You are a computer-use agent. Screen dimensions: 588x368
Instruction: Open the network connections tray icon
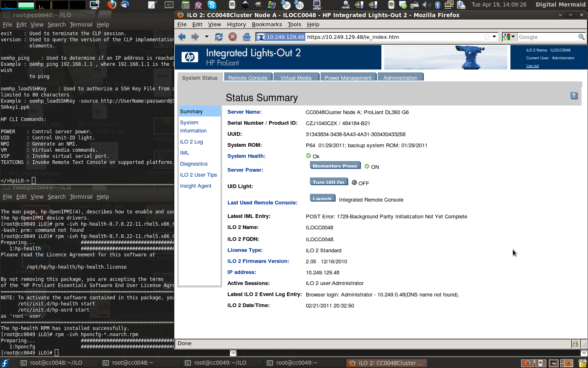click(x=449, y=5)
